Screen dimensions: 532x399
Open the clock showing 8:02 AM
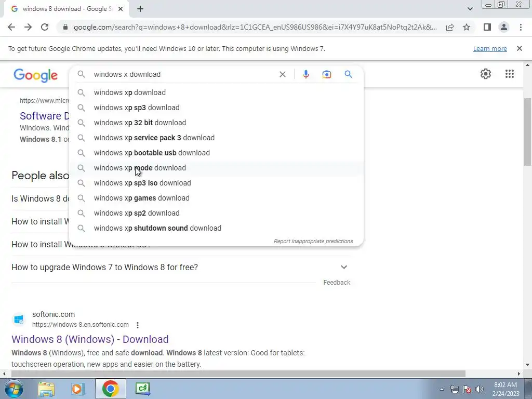coord(506,389)
